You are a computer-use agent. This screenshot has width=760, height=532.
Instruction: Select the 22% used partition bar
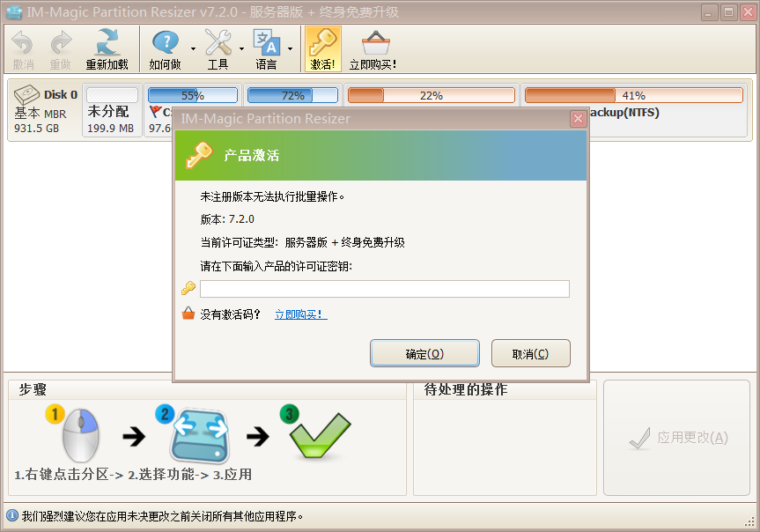click(x=431, y=96)
